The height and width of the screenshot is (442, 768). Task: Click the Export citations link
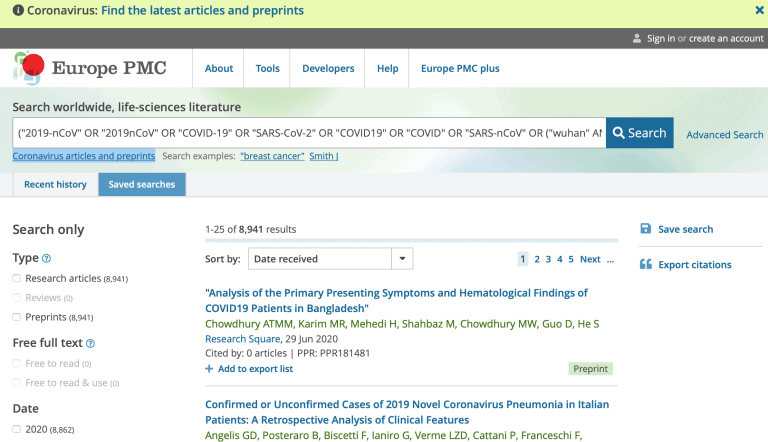(x=695, y=265)
